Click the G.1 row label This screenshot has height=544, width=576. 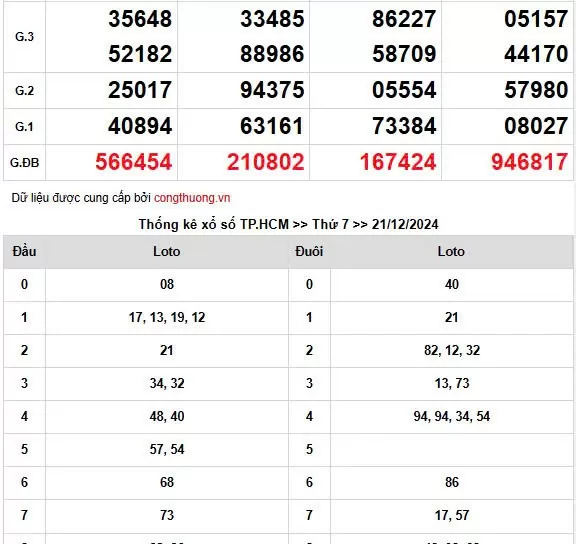[24, 127]
